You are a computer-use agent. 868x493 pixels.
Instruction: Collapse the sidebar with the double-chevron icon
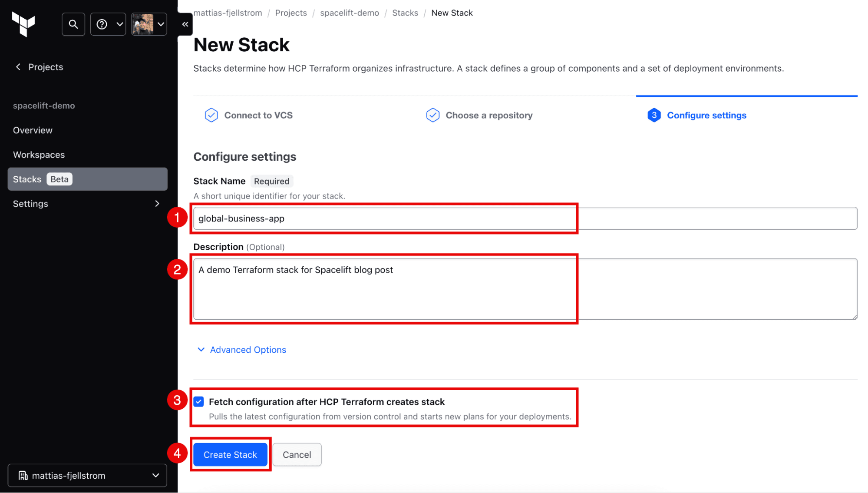coord(185,24)
